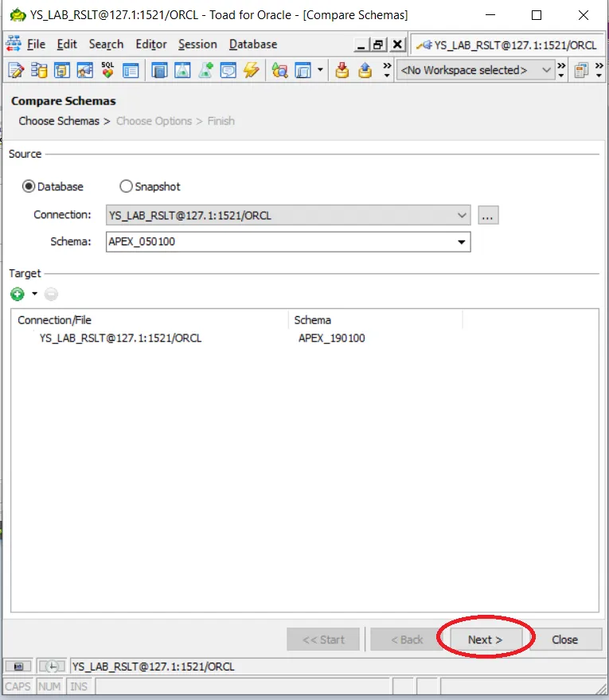Open the No Workspace selected dropdown
This screenshot has width=609, height=700.
[x=475, y=70]
